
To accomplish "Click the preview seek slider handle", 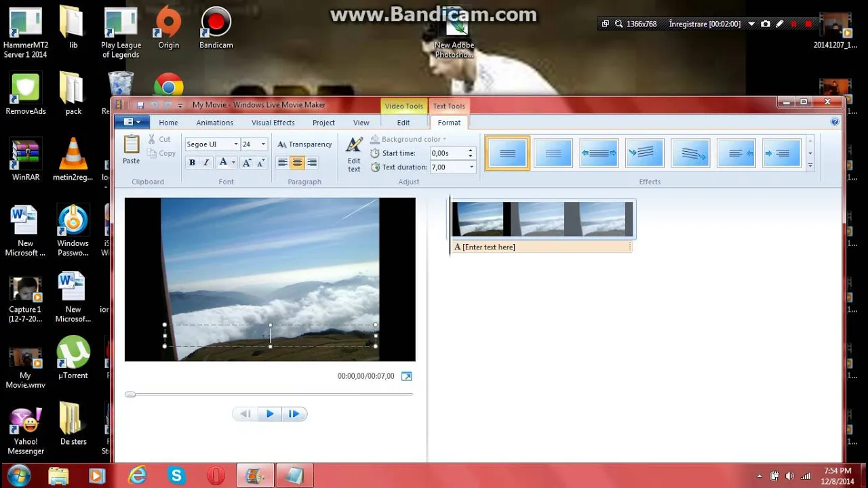I will tap(130, 394).
